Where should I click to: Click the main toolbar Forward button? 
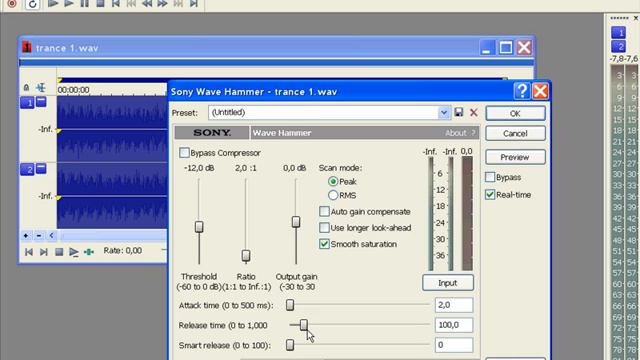pyautogui.click(x=162, y=4)
